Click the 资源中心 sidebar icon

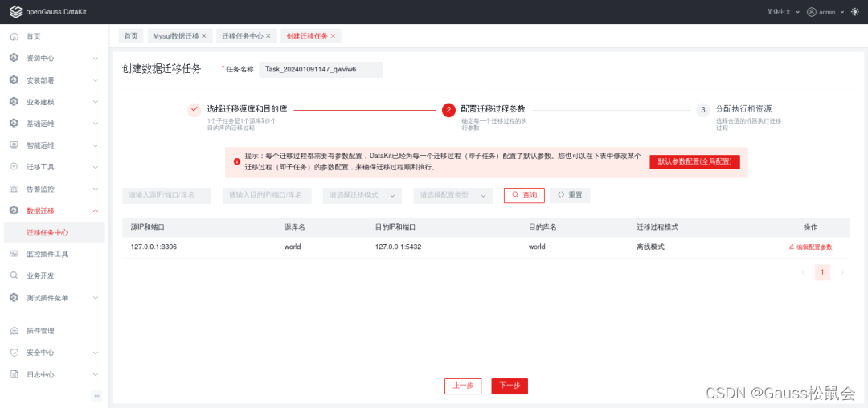pos(14,58)
